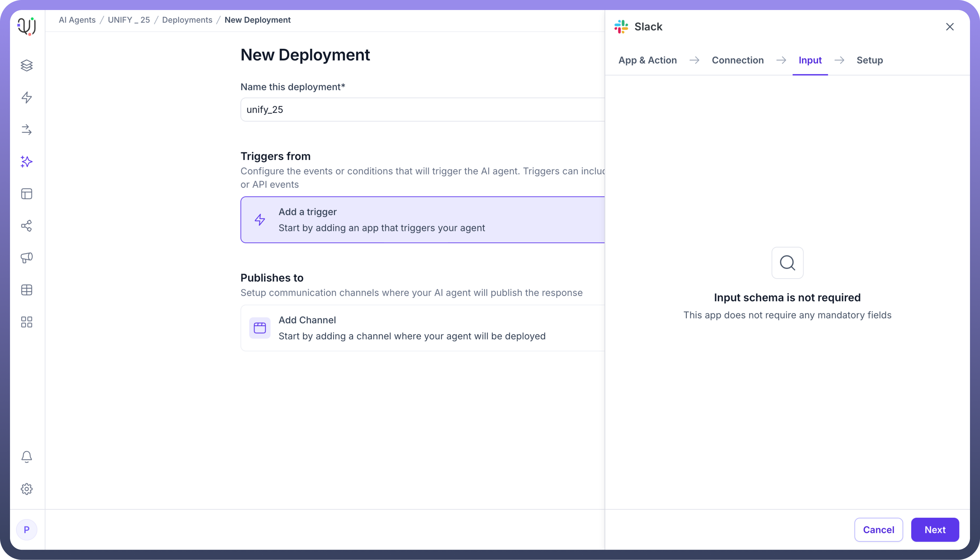Cancel the Slack configuration
The image size is (980, 560).
[878, 529]
